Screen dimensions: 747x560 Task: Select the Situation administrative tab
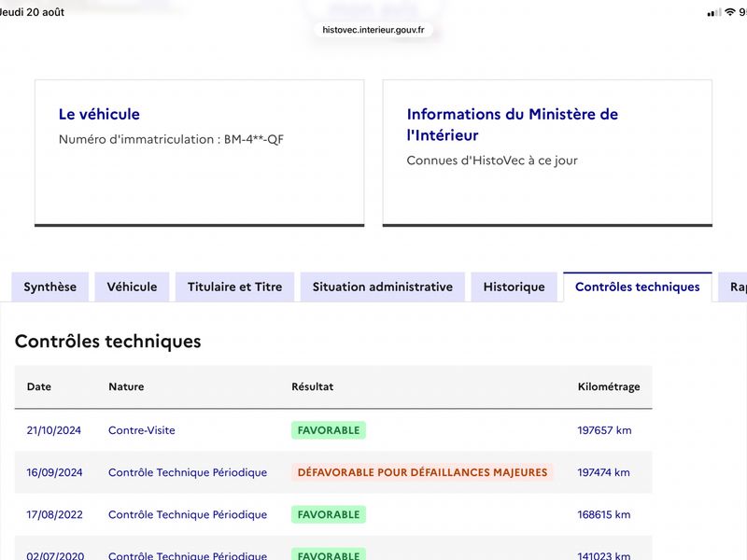tap(383, 287)
